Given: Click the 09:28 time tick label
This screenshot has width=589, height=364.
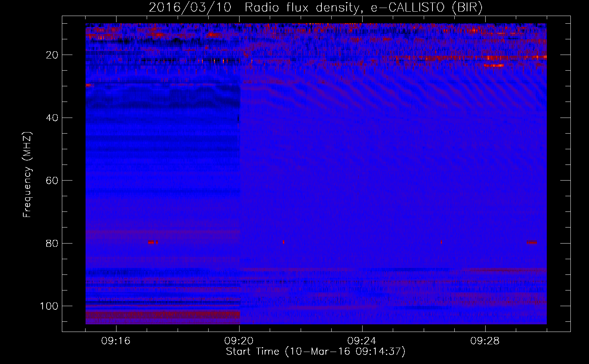Looking at the screenshot, I should pyautogui.click(x=485, y=341).
